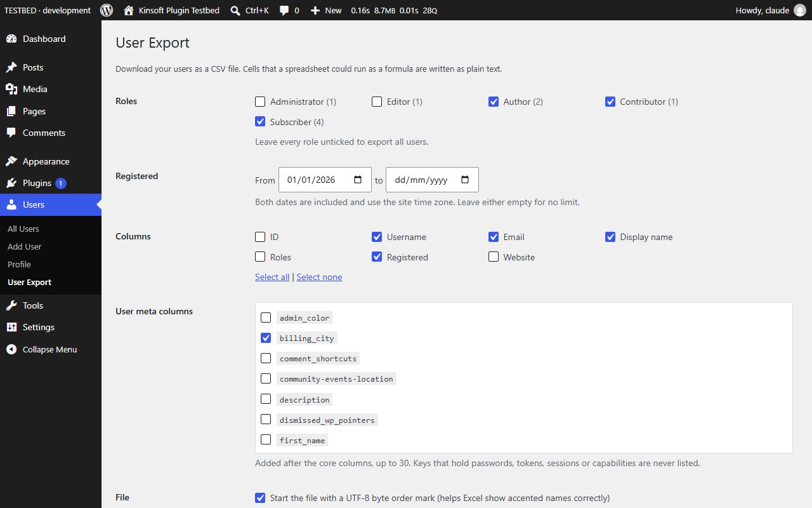
Task: Click the Plugins plug icon
Action: (11, 183)
